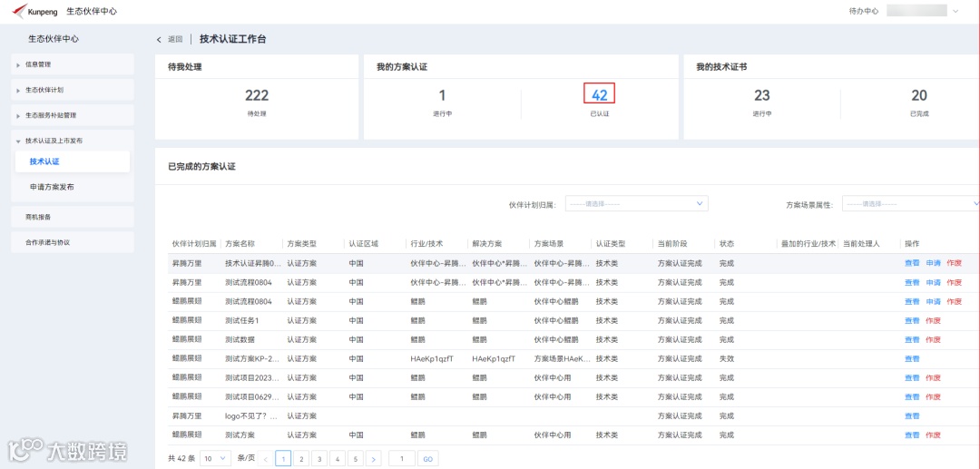
Task: Click 申请 for the 技术认证昇腾0... row
Action: tap(933, 264)
